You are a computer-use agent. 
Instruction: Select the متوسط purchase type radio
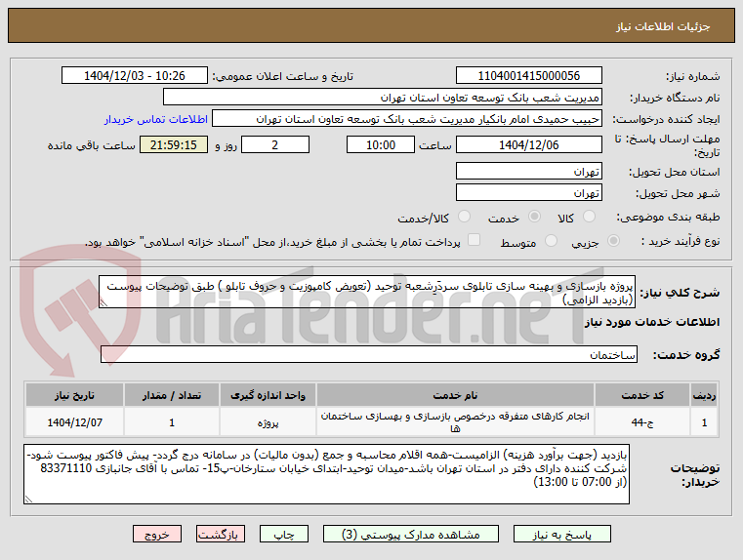click(x=551, y=241)
